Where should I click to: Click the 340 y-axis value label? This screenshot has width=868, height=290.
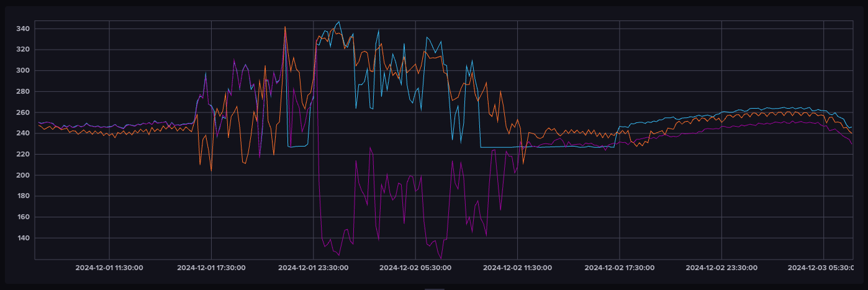pos(24,29)
